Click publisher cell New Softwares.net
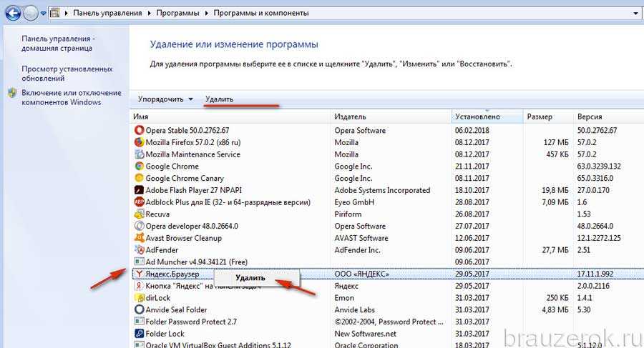 coord(365,334)
